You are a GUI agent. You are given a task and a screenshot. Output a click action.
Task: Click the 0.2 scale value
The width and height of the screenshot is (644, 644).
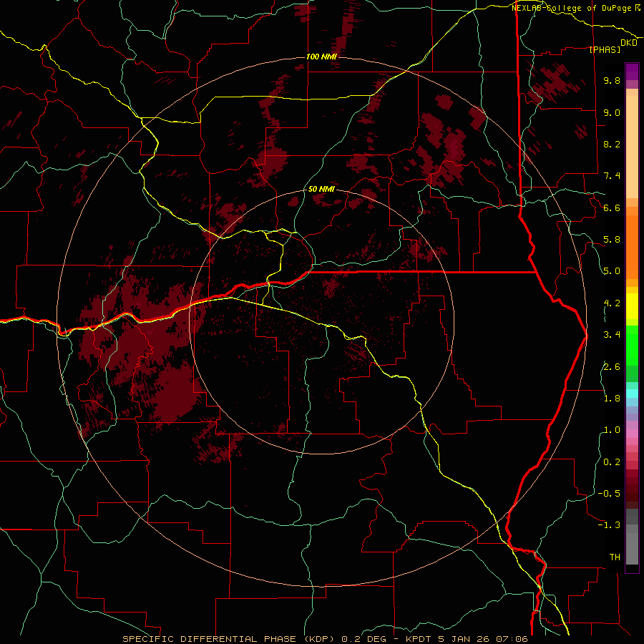click(x=612, y=462)
